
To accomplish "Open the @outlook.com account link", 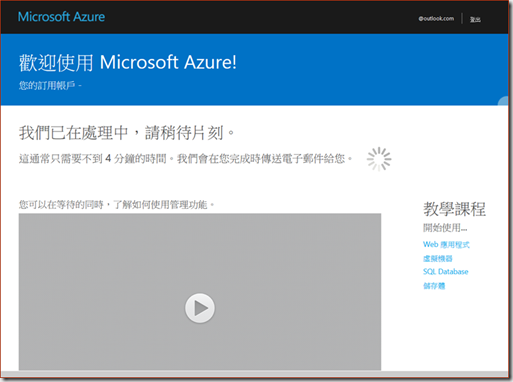I will tap(436, 19).
